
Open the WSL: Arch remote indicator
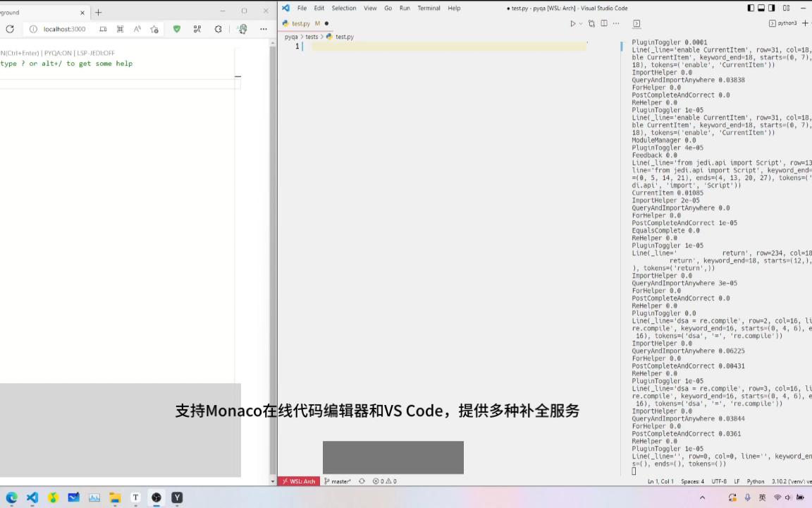click(x=299, y=481)
